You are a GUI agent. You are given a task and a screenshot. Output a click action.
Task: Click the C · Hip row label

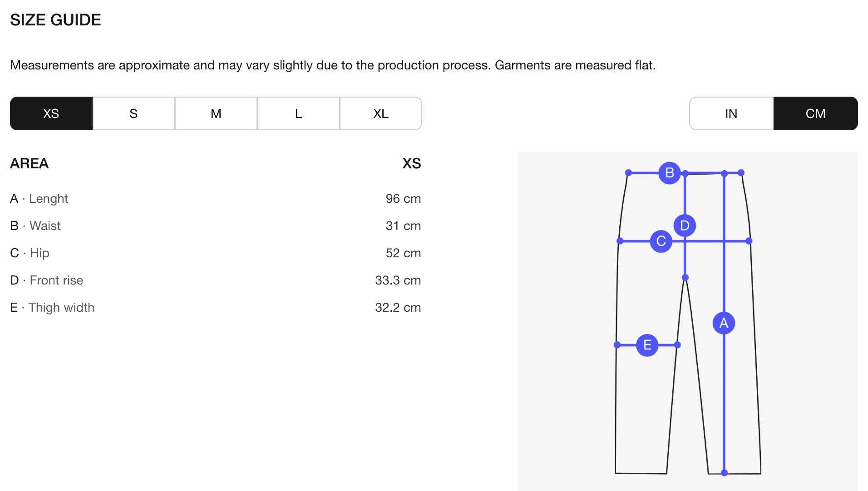click(30, 253)
